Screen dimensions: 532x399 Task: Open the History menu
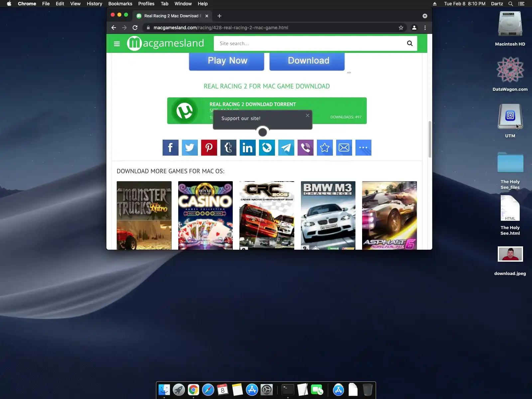click(x=94, y=4)
